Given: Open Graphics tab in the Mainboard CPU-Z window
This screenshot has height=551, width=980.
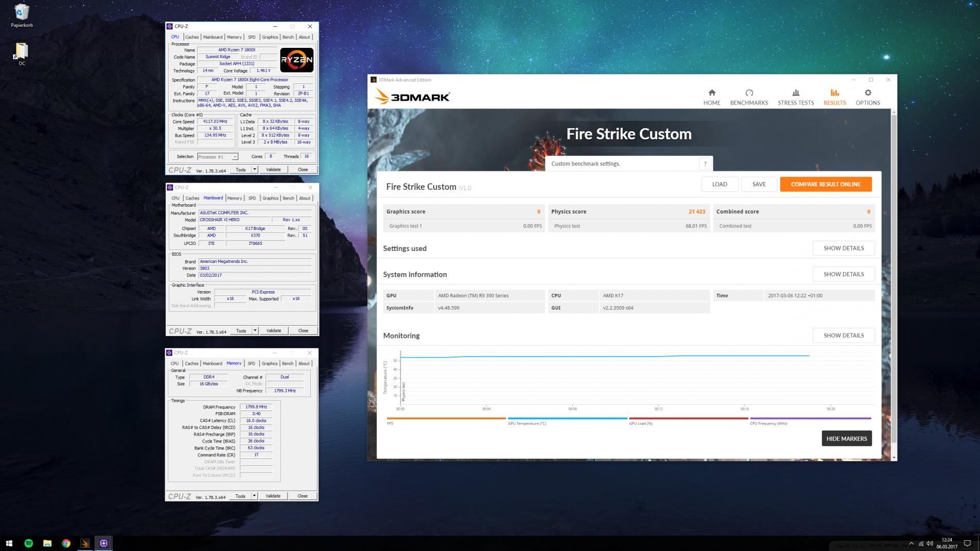Looking at the screenshot, I should (x=270, y=198).
